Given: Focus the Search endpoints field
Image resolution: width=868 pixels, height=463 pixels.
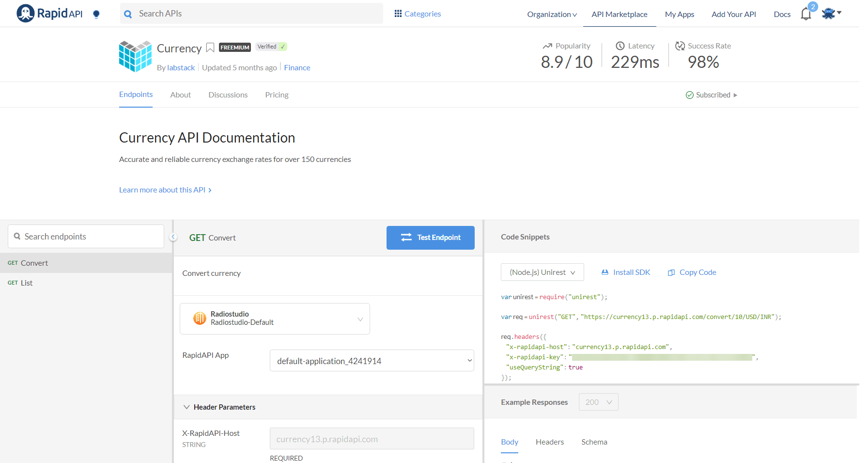Looking at the screenshot, I should [x=86, y=237].
